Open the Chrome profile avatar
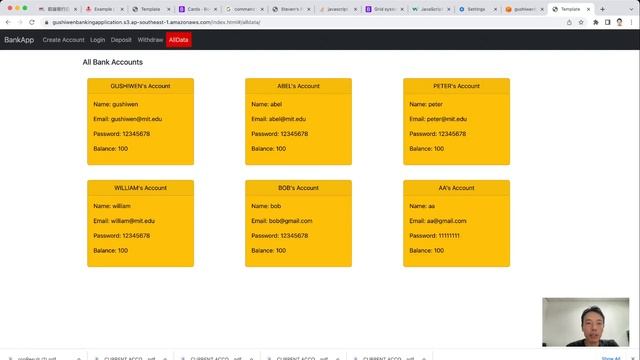 coord(619,22)
